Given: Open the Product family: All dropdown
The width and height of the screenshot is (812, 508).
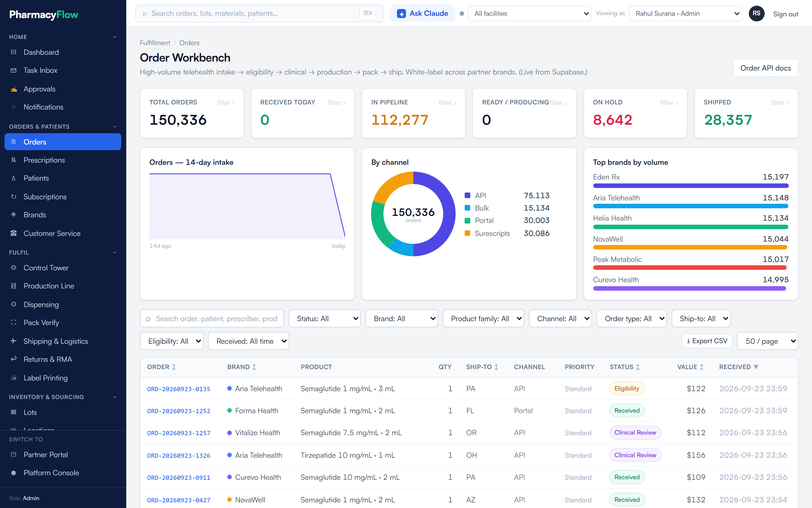Looking at the screenshot, I should (483, 319).
